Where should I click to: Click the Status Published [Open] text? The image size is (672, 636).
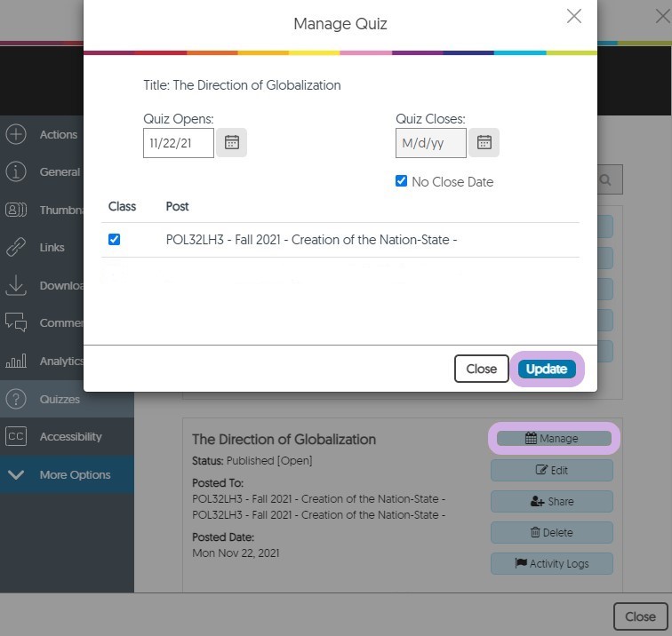coord(252,461)
